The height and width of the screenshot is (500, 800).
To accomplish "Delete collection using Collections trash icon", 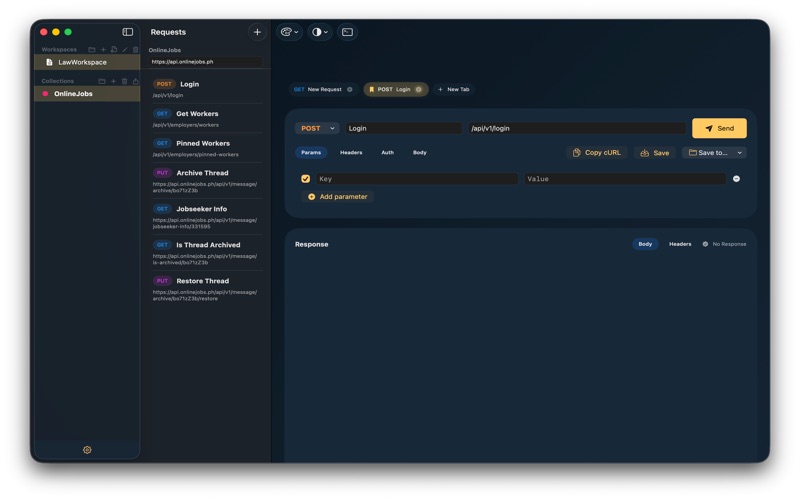I will (x=124, y=81).
